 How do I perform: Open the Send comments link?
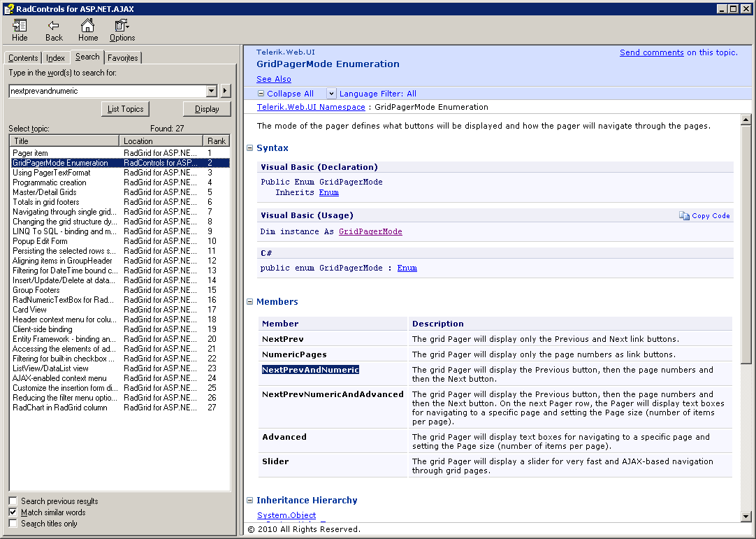point(651,52)
